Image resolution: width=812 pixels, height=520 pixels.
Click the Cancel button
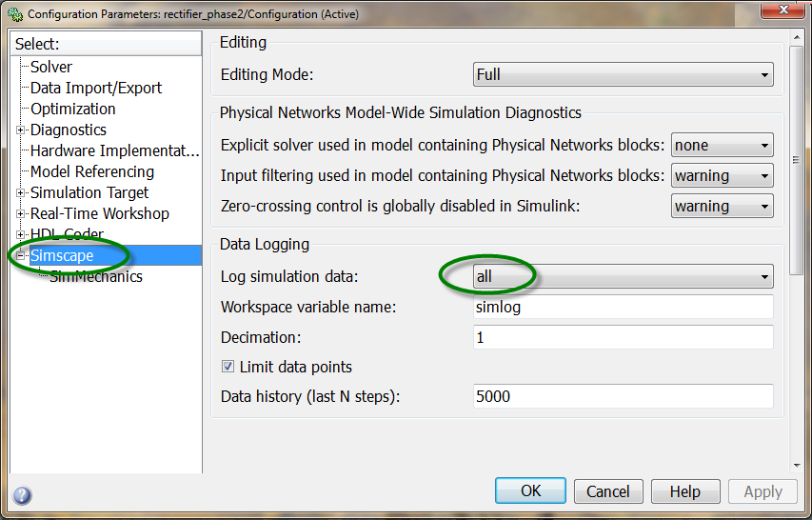[607, 491]
